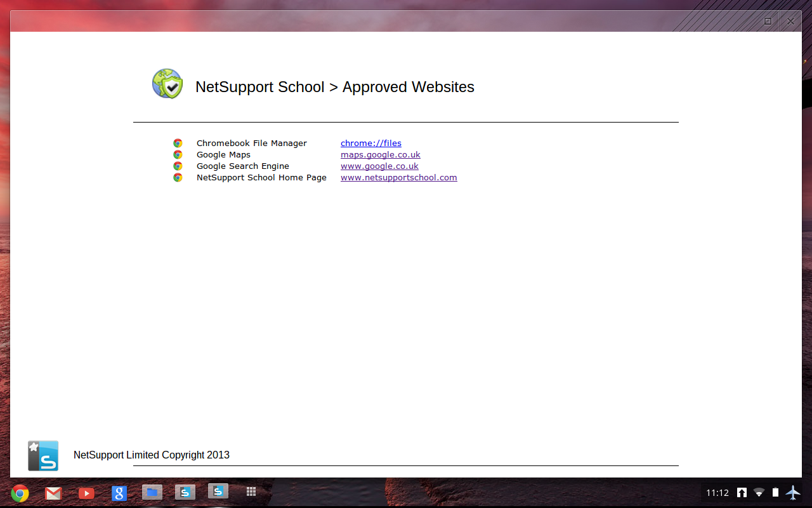Click the Approved Websites globe shield icon
This screenshot has height=508, width=812.
(167, 84)
